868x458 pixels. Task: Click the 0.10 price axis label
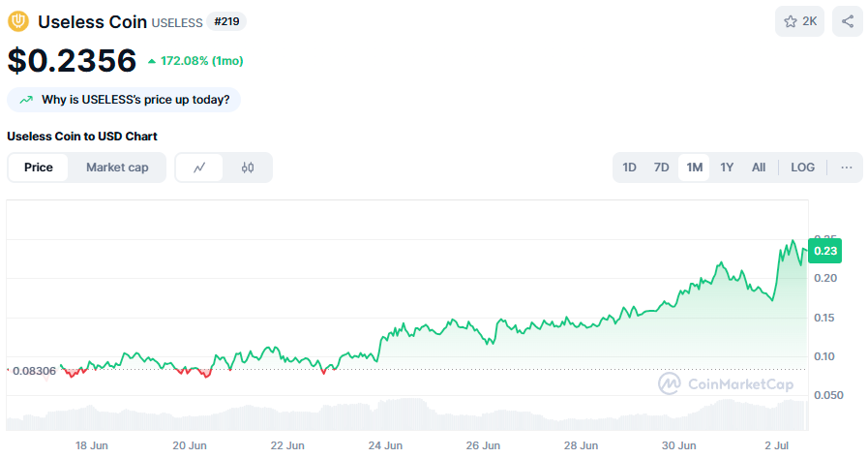[824, 356]
